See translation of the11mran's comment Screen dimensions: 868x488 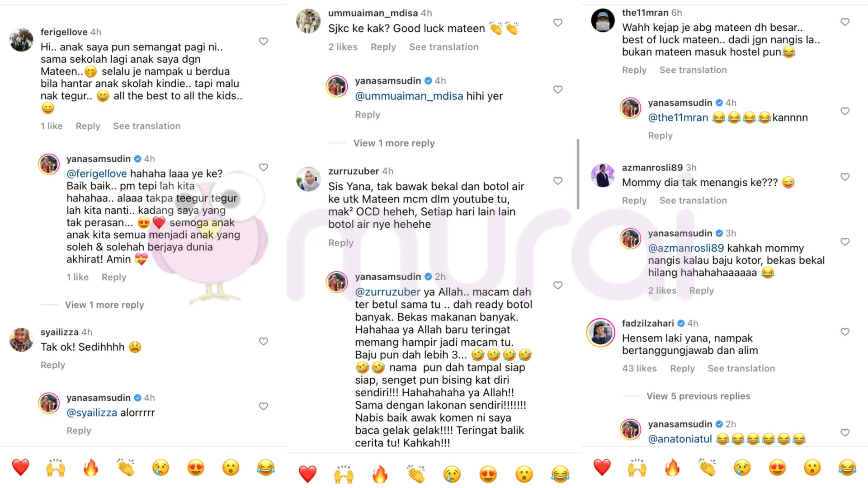coord(693,70)
